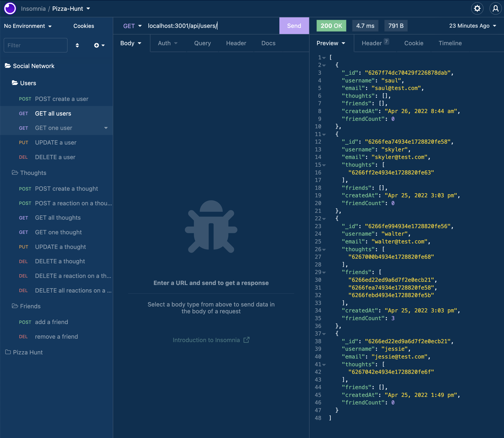The width and height of the screenshot is (504, 438).
Task: Select the DELETE a thought request
Action: point(56,261)
